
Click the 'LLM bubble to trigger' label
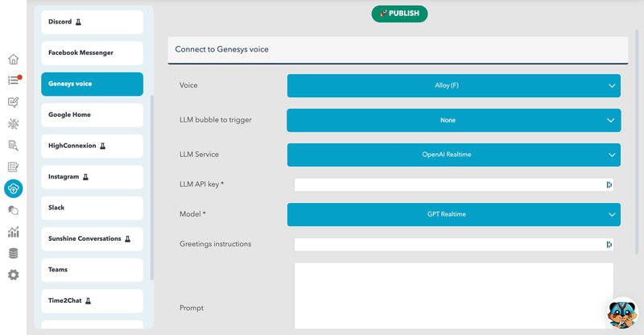point(216,120)
